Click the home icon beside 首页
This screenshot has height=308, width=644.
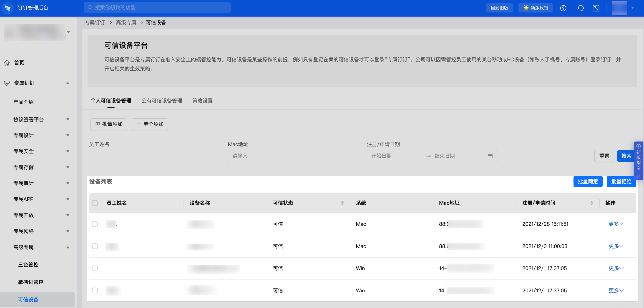[x=7, y=63]
